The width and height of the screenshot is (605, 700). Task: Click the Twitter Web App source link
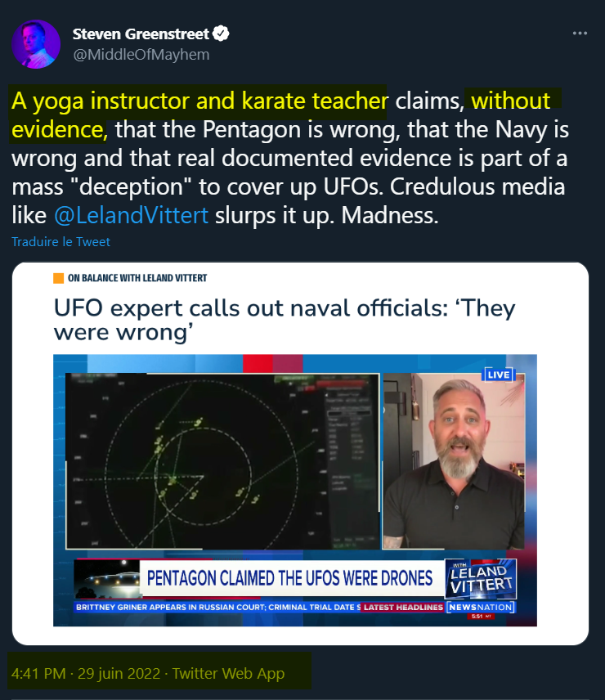pos(228,673)
